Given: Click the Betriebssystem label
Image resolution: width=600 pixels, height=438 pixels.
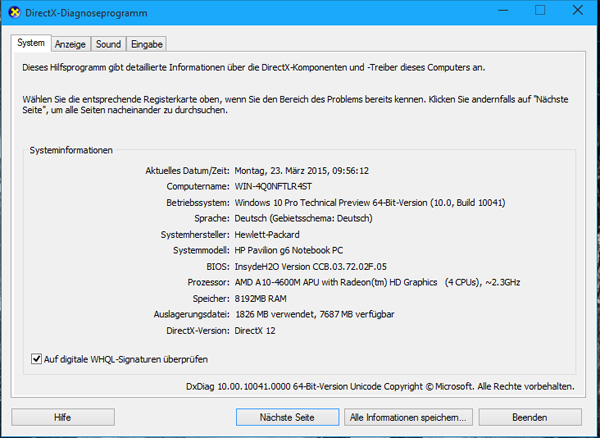Looking at the screenshot, I should (198, 203).
